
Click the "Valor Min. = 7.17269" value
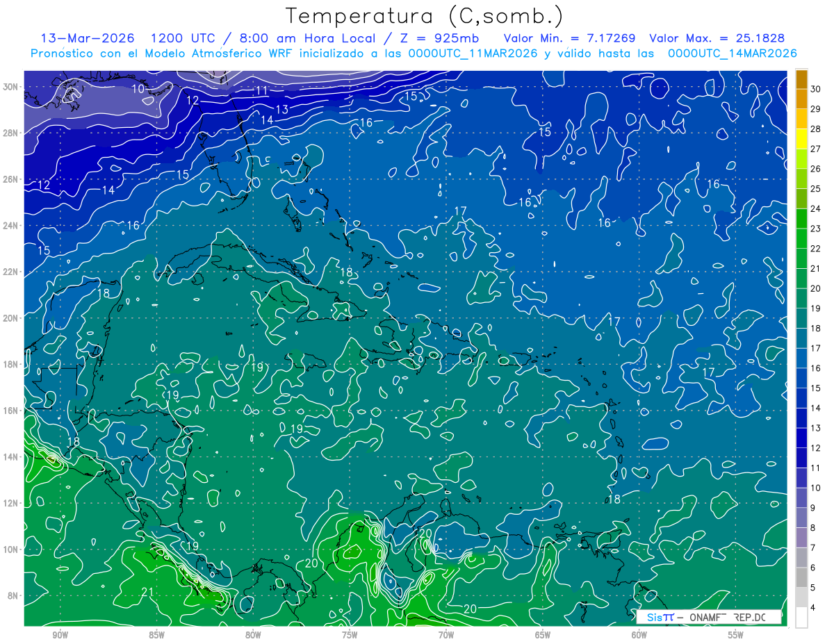point(569,38)
